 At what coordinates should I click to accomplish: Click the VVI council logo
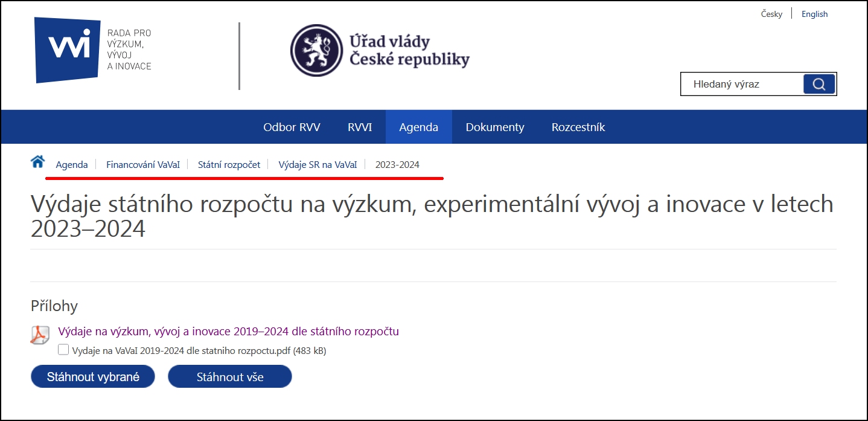pos(66,50)
